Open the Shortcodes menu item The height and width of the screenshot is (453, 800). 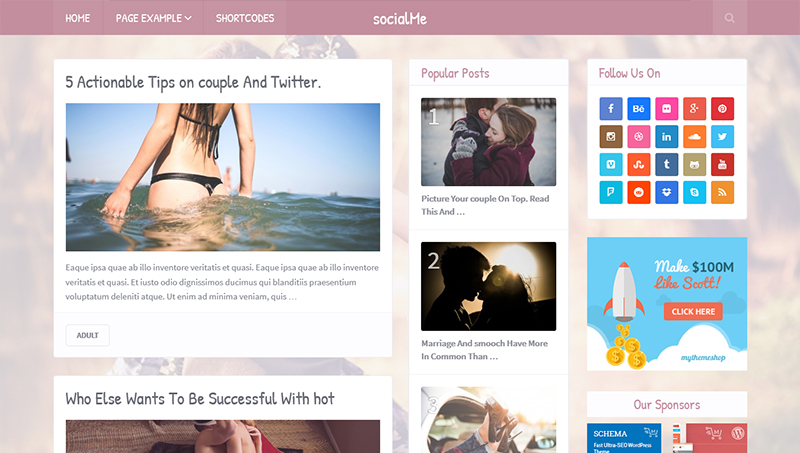click(x=245, y=18)
